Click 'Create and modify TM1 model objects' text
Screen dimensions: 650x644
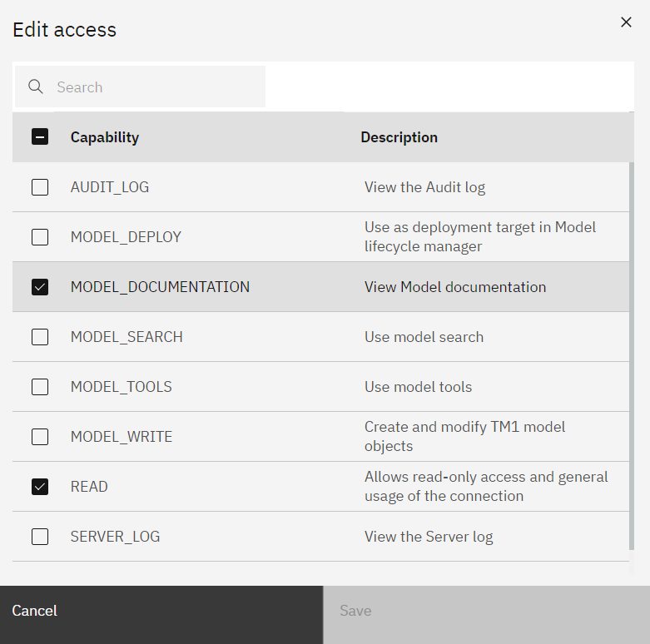point(464,436)
